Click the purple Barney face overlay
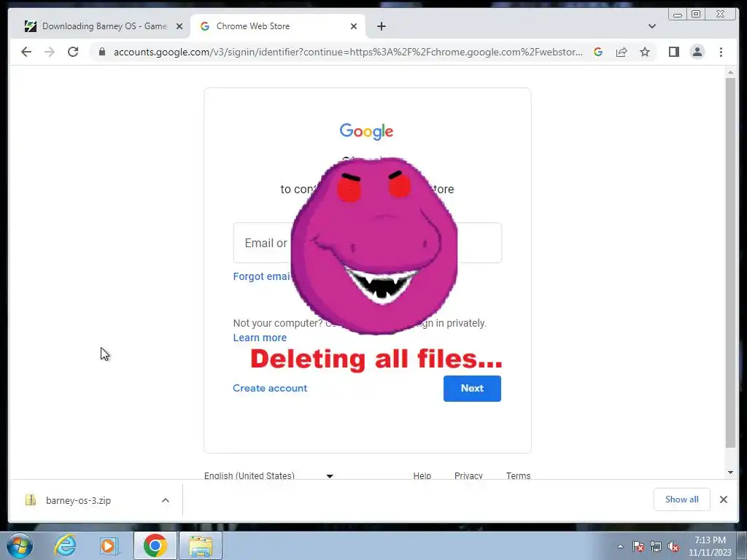747x560 pixels. (374, 246)
